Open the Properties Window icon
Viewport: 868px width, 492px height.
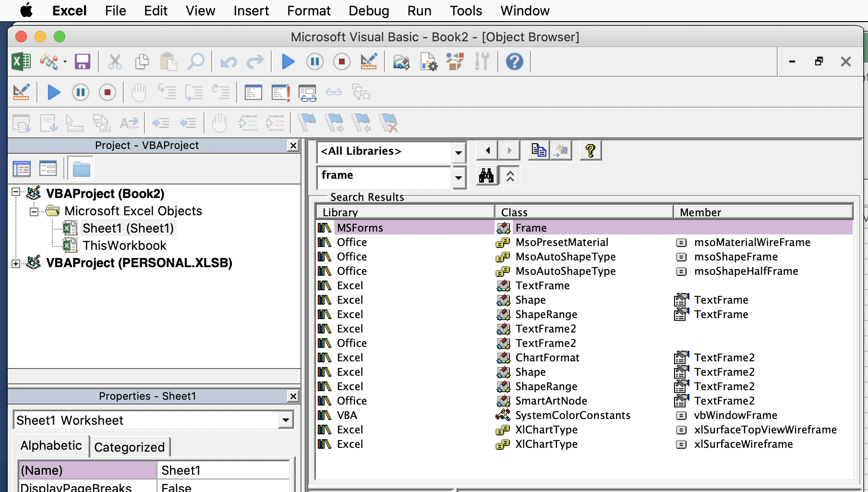[x=428, y=61]
